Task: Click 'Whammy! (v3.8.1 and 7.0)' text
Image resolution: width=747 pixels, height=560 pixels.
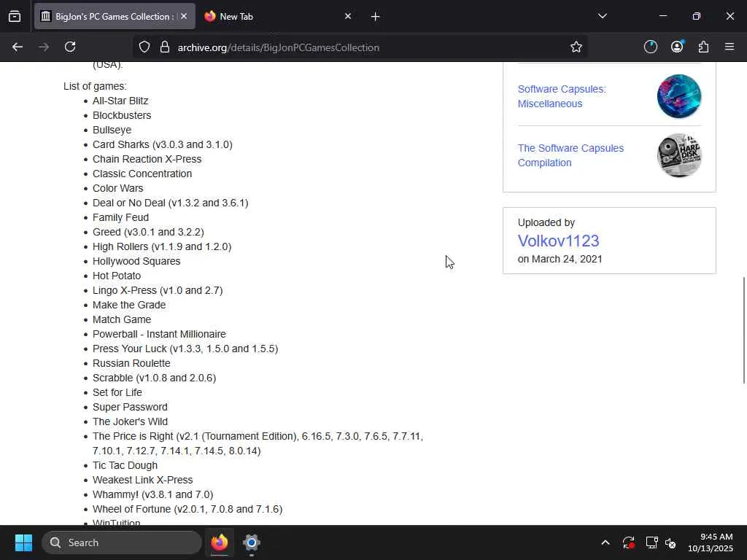Action: tap(153, 494)
